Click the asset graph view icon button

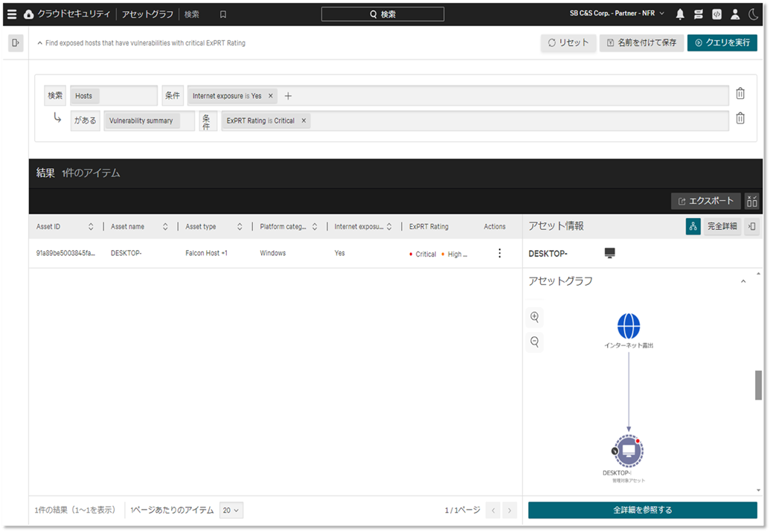click(x=693, y=226)
